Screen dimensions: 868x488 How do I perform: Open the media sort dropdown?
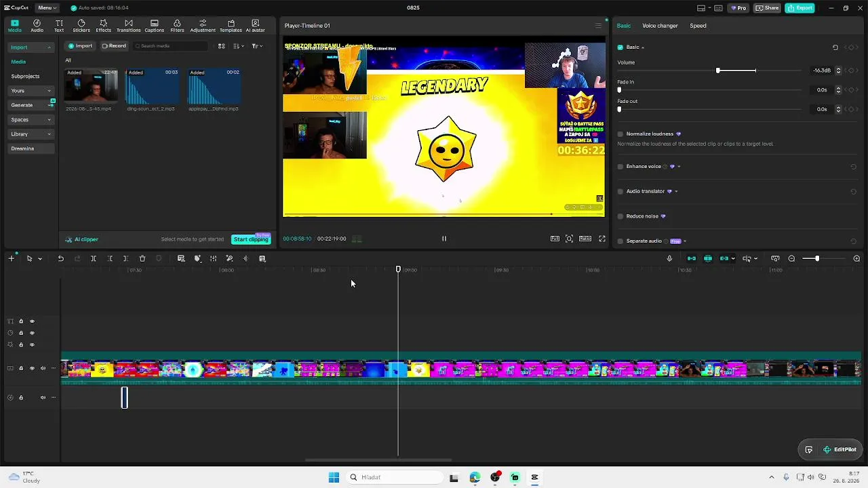238,46
